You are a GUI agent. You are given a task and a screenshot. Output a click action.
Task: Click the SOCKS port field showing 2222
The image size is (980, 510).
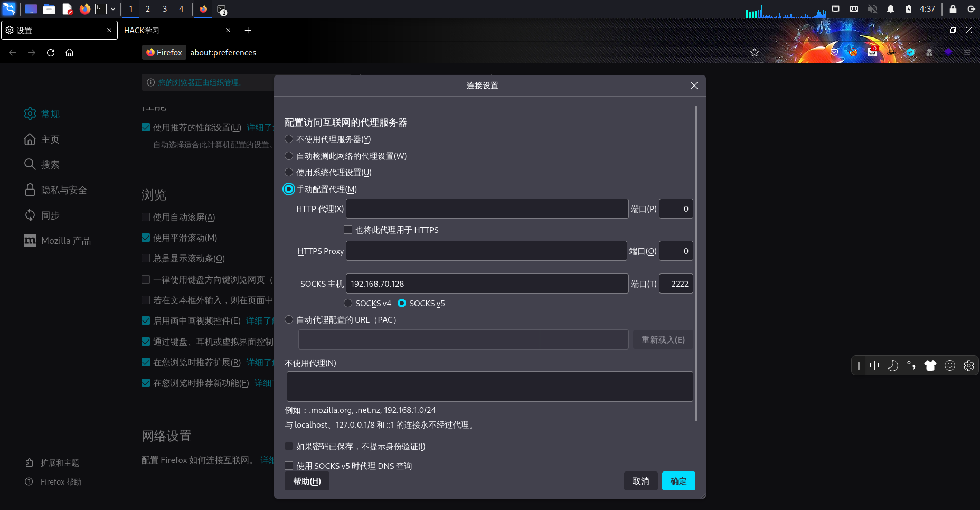[676, 284]
